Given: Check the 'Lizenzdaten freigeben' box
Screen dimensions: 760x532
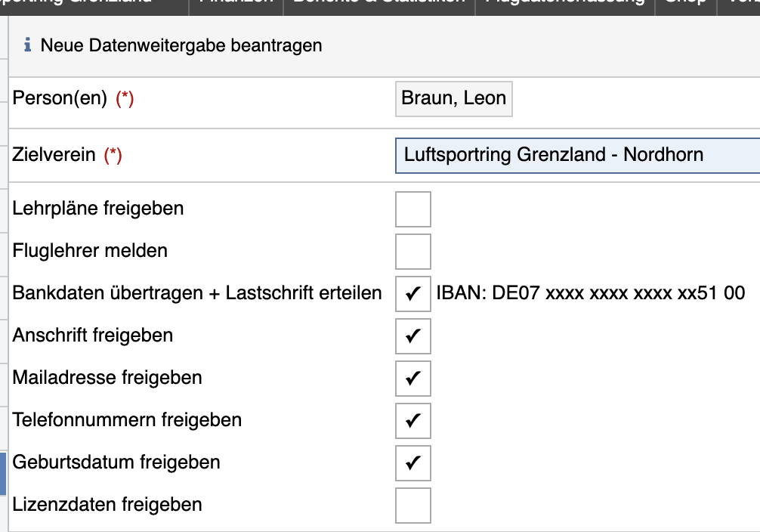Looking at the screenshot, I should coord(413,506).
